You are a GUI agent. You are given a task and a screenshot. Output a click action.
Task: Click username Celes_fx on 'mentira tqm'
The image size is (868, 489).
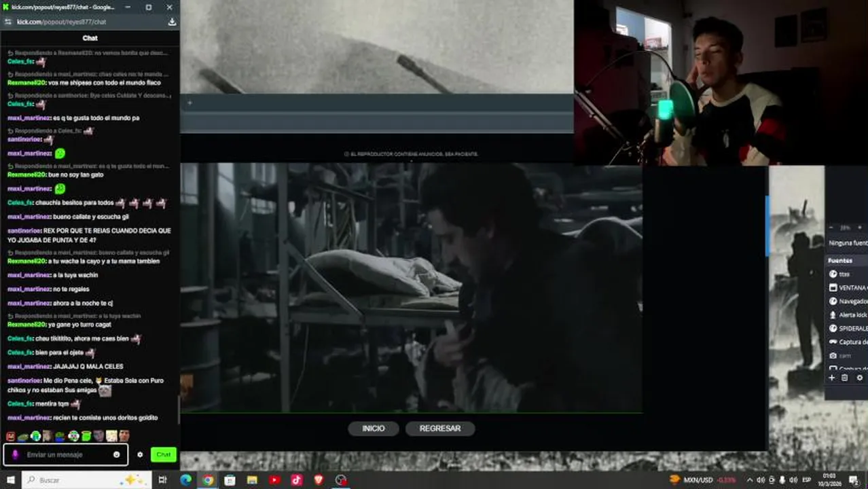[20, 404]
